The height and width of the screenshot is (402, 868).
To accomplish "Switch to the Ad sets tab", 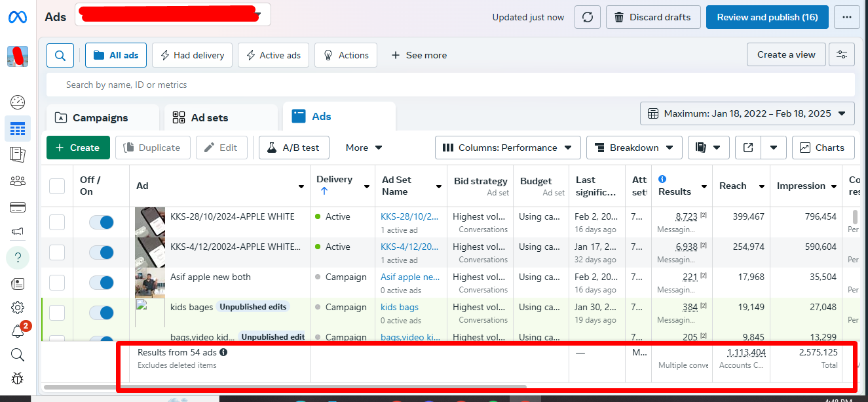I will coord(209,118).
